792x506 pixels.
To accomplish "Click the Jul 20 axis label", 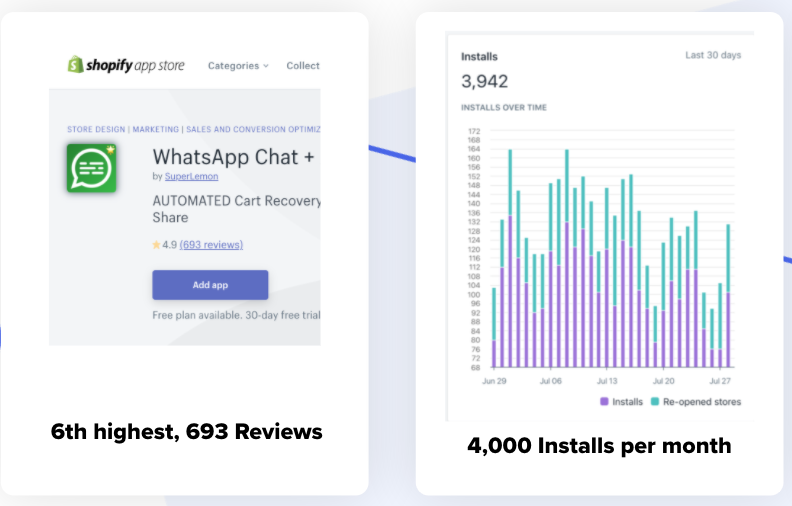I will (x=663, y=381).
